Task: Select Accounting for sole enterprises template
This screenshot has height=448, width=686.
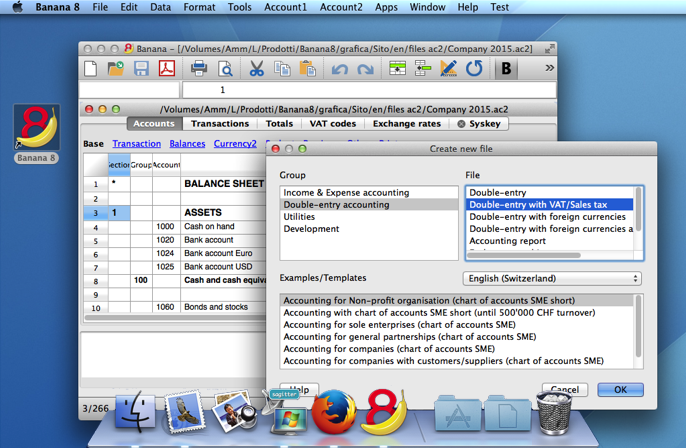Action: tap(458, 325)
